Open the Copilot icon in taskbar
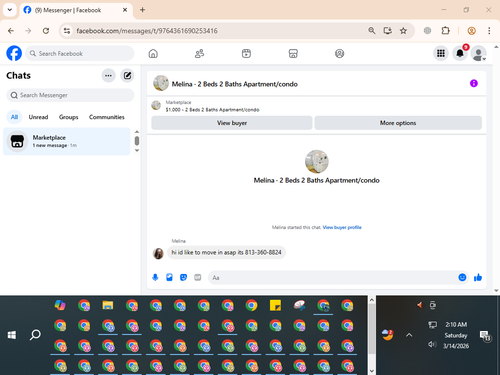 (60, 305)
